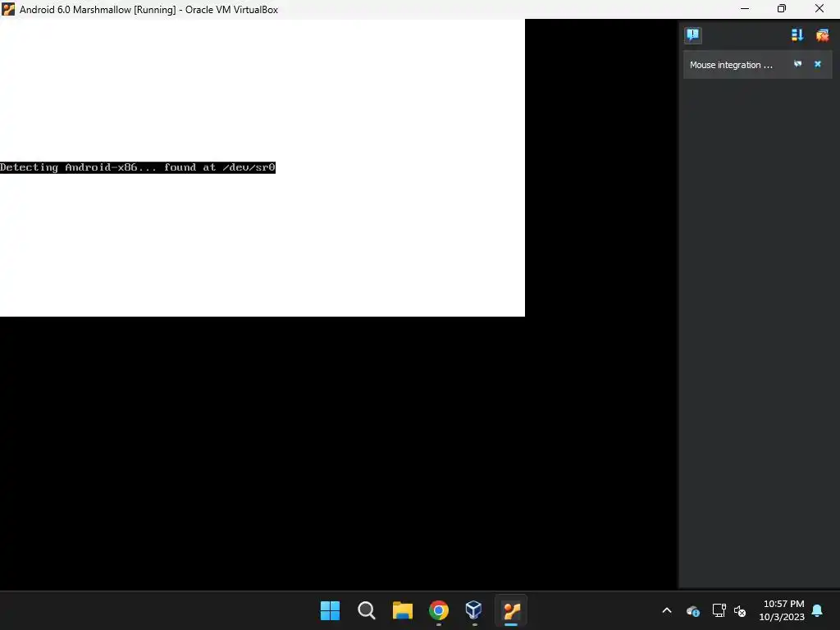Open Windows notifications bell
Screen dimensions: 840x630
pos(818,610)
